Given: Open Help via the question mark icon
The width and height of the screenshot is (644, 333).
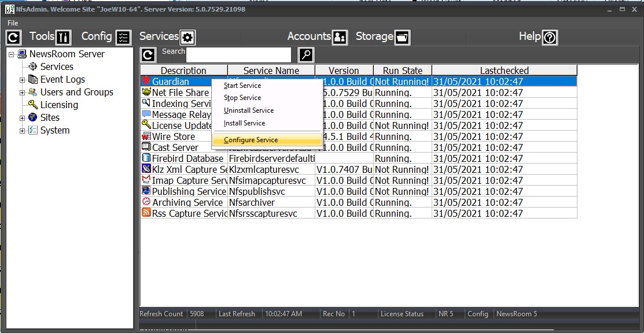Looking at the screenshot, I should [x=550, y=38].
